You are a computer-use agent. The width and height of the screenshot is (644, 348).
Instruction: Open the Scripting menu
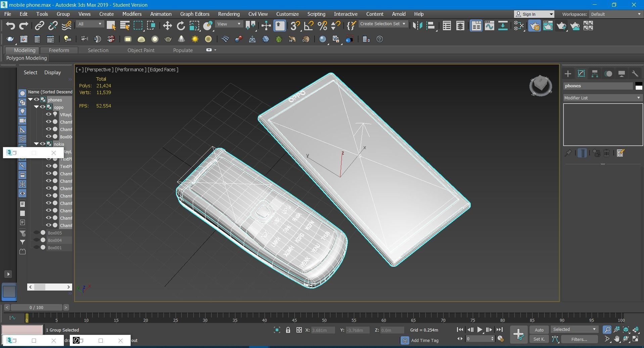click(316, 14)
